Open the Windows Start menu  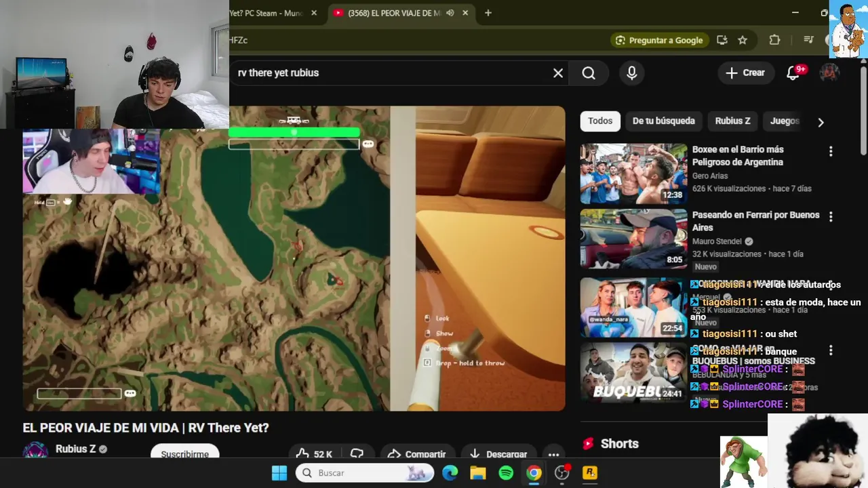(x=279, y=473)
